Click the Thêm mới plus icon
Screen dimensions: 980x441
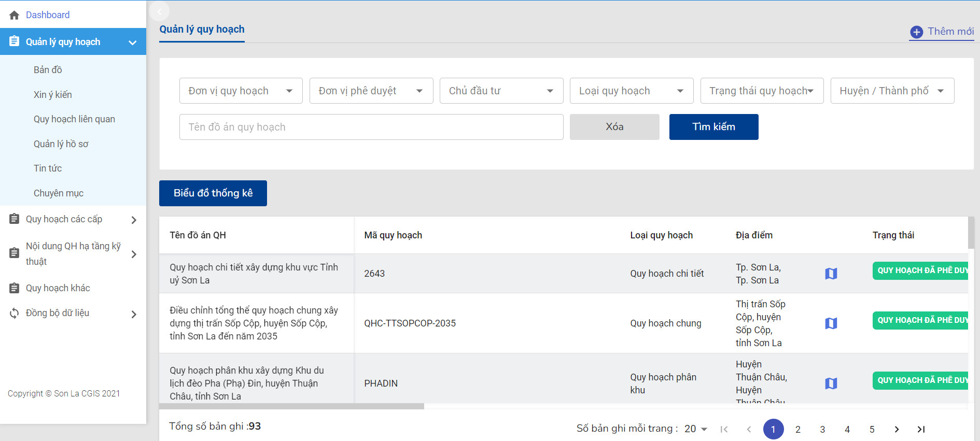[x=916, y=32]
